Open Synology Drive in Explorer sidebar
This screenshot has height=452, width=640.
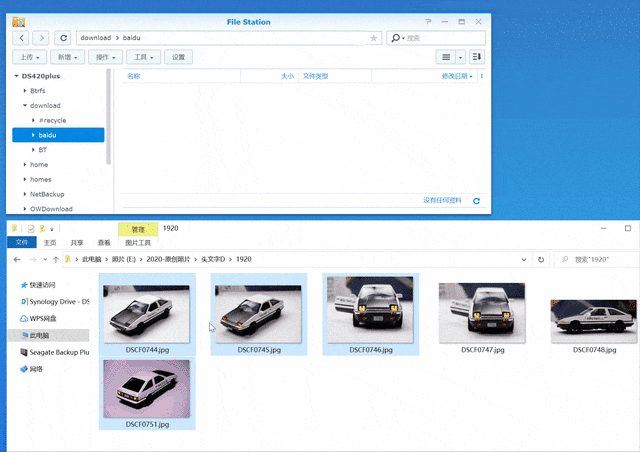point(55,301)
